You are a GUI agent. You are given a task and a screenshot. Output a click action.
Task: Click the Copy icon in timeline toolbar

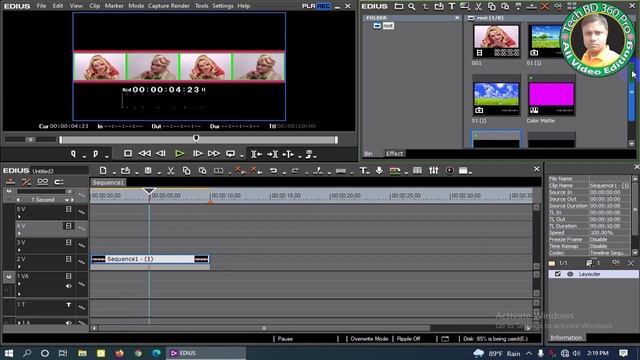186,171
